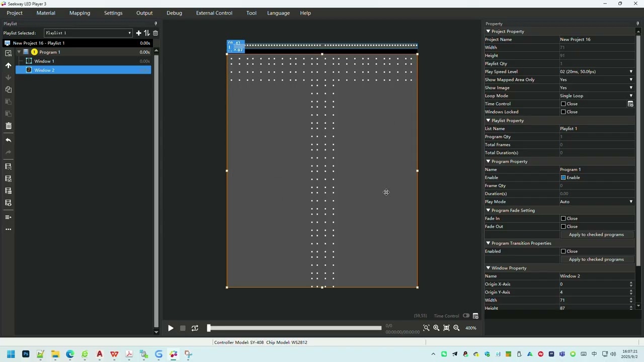Delete playlist using top trash icon
Viewport: 644px width, 362px height.
(155, 33)
